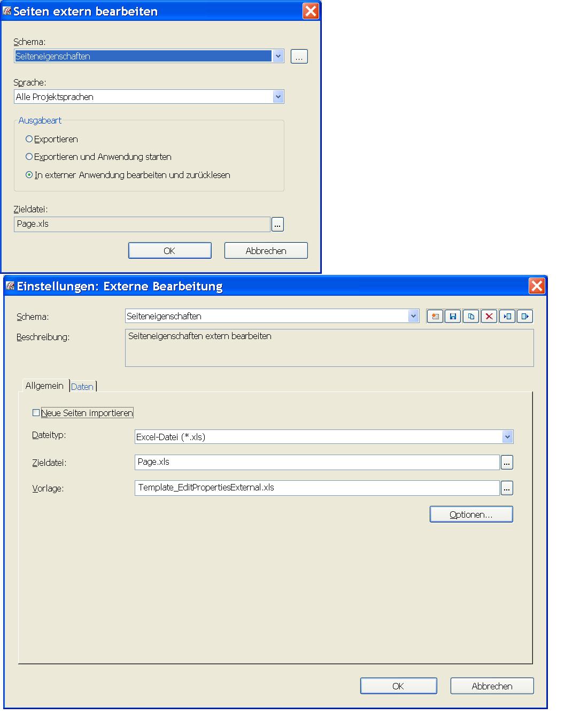Save the schema using the floppy disk icon

(x=453, y=316)
